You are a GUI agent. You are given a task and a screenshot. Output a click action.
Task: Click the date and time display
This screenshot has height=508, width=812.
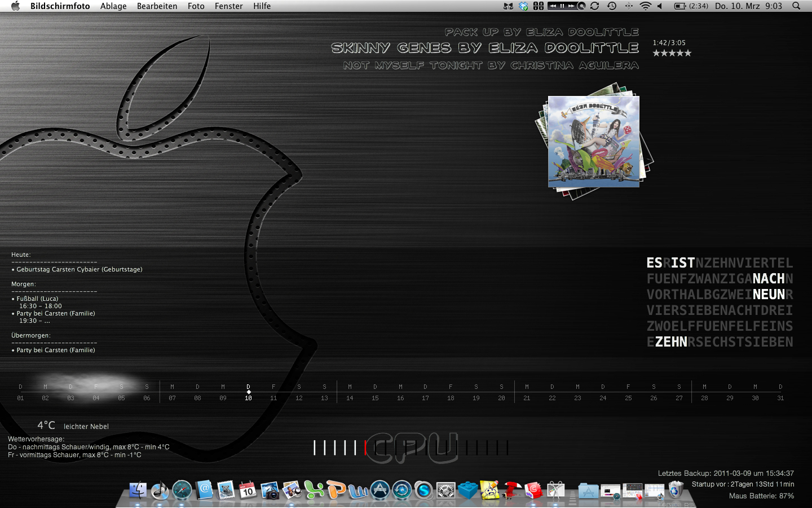coord(748,6)
